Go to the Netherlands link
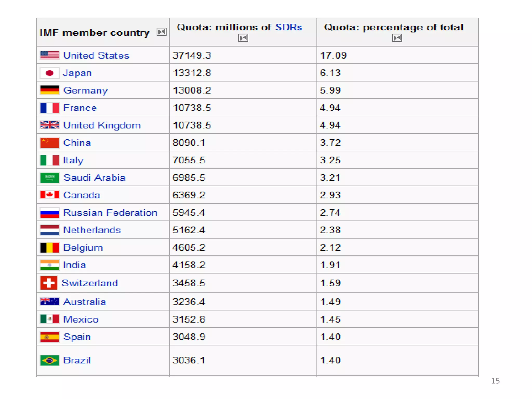 (92, 230)
